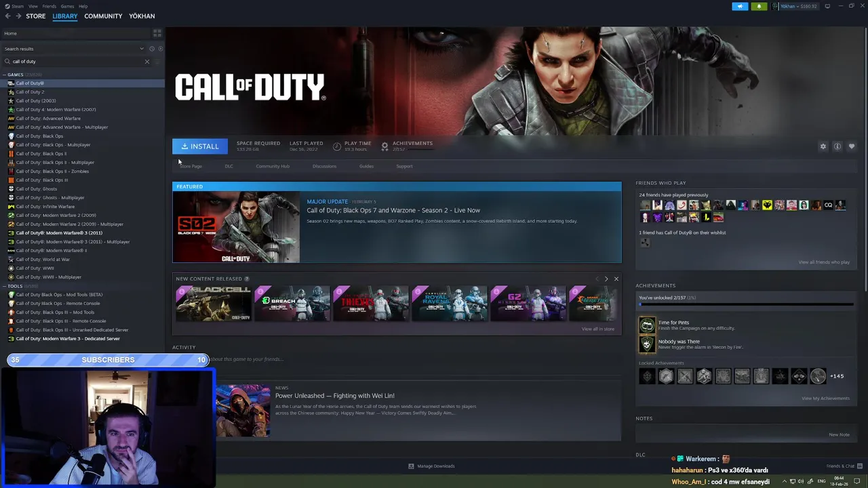Open the Discussions link
The width and height of the screenshot is (868, 488).
[324, 166]
